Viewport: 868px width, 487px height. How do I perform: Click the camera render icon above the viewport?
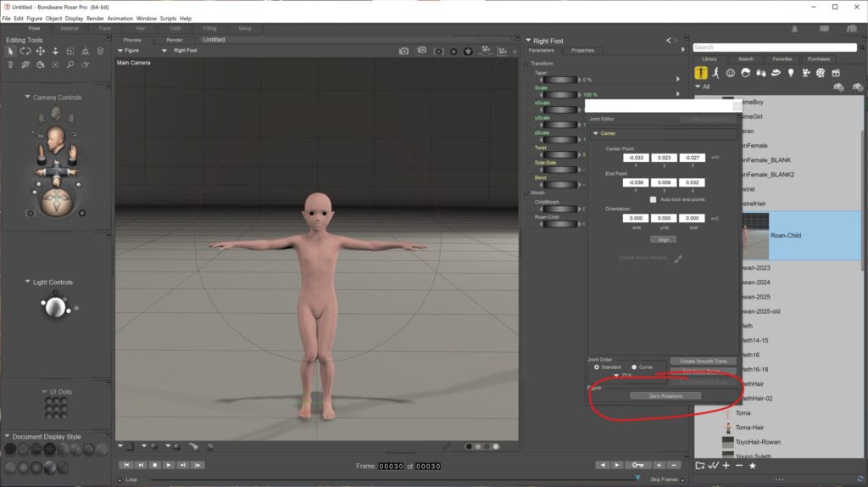(x=404, y=51)
